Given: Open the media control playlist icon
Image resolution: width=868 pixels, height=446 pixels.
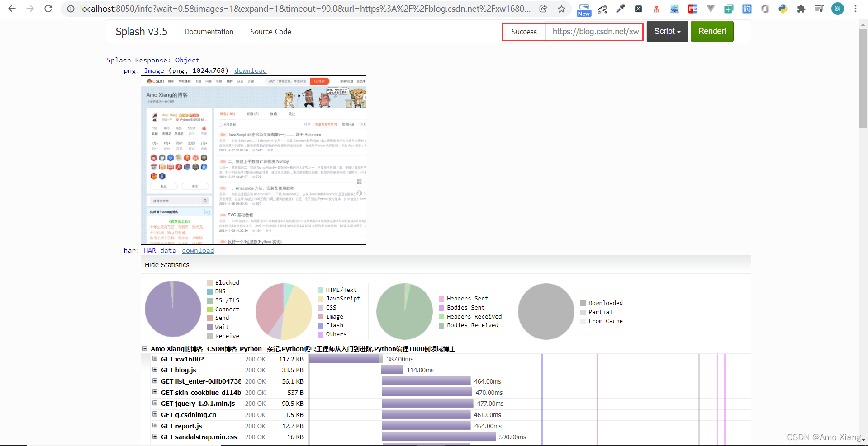Looking at the screenshot, I should [x=819, y=9].
